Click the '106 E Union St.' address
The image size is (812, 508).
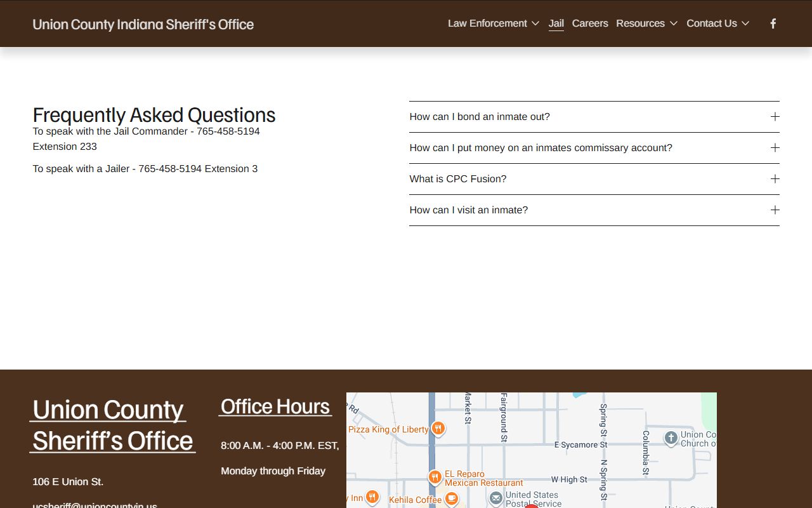click(x=68, y=482)
